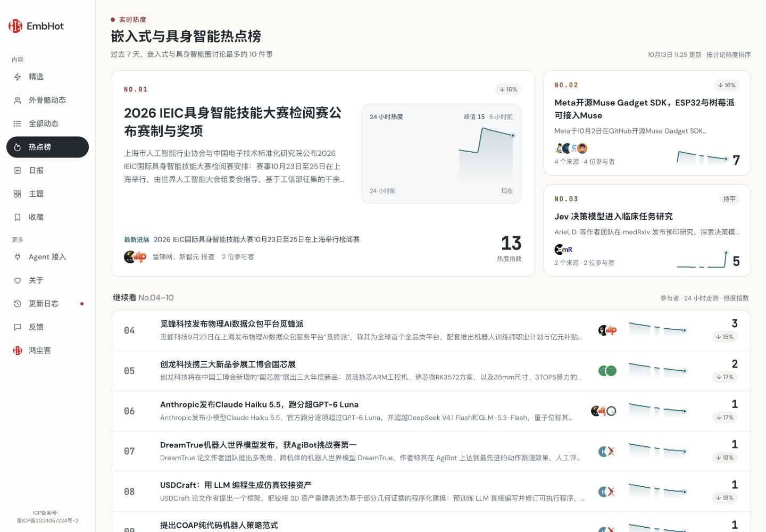Click the 最新进展 update line

242,239
